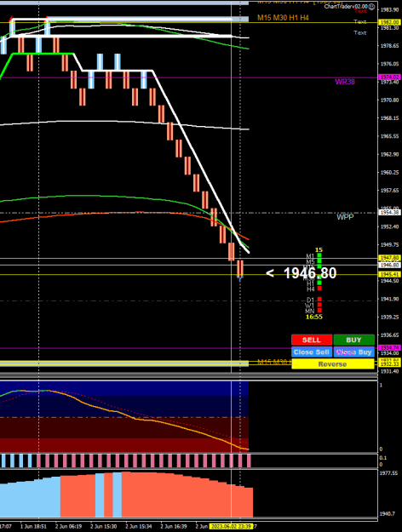
Task: Click the 2 Jun 15:34 time axis label
Action: [x=138, y=527]
